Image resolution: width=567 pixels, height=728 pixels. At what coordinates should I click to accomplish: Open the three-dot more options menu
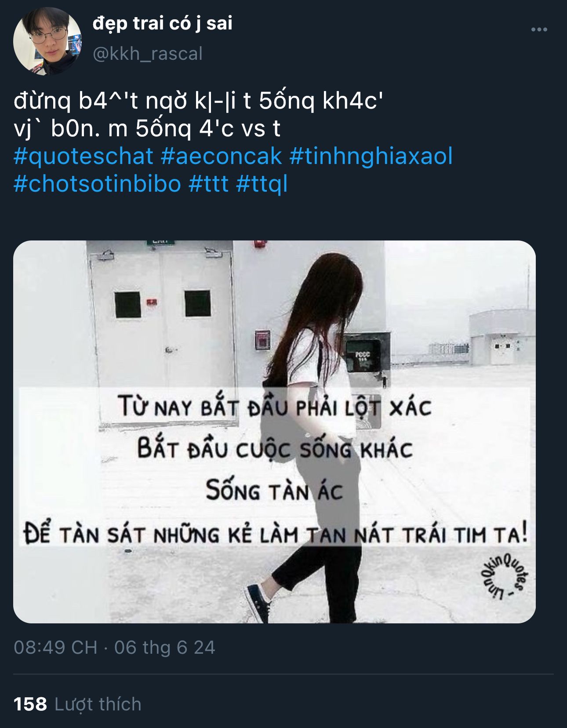(539, 29)
